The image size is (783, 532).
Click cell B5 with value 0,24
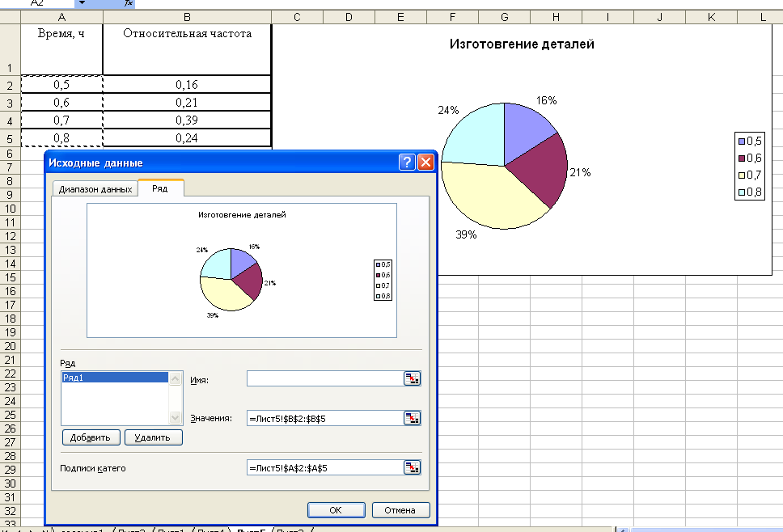pos(188,138)
